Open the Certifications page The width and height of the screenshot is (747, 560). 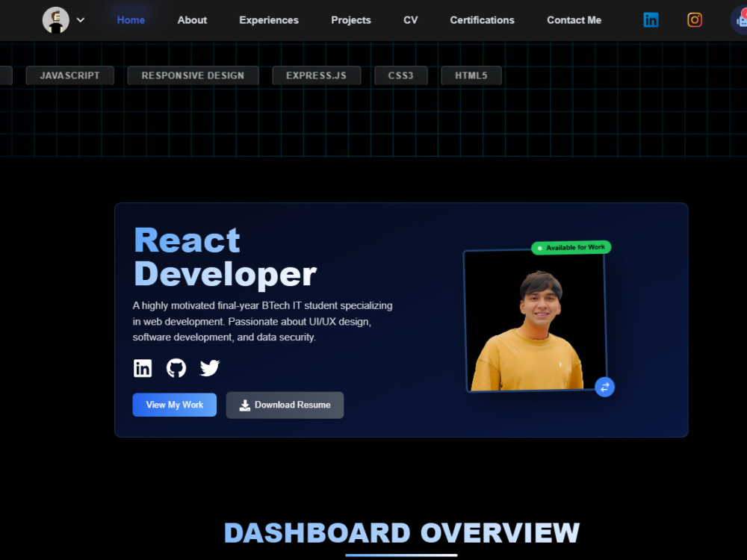tap(482, 20)
